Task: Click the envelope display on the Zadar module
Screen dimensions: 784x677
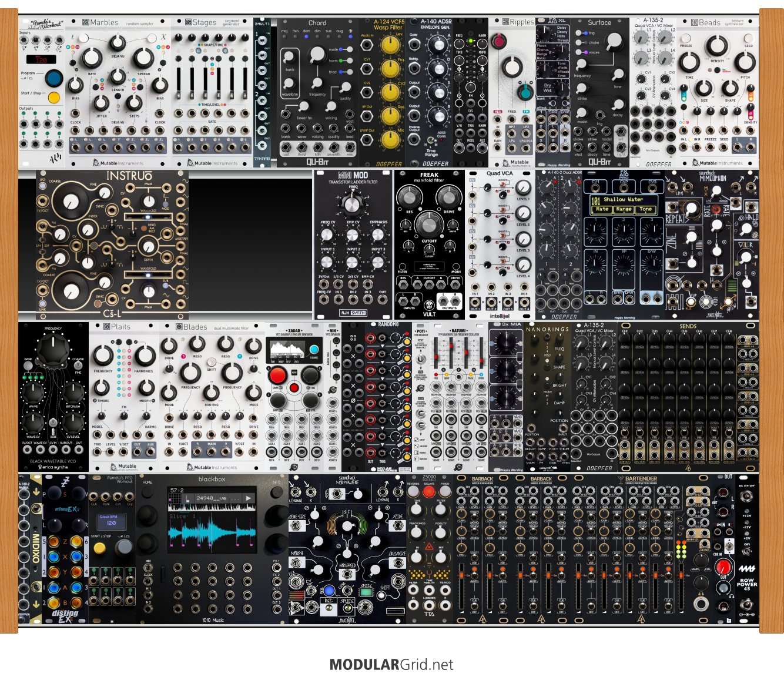Action: pyautogui.click(x=288, y=351)
